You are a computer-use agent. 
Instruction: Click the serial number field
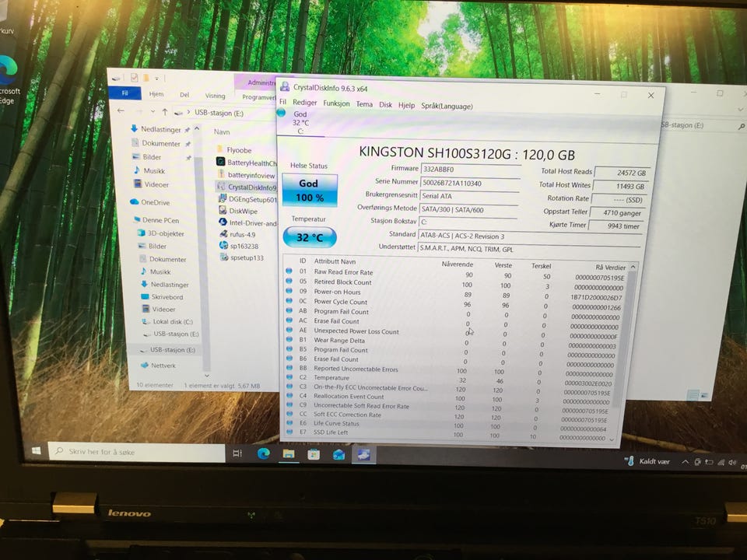469,183
